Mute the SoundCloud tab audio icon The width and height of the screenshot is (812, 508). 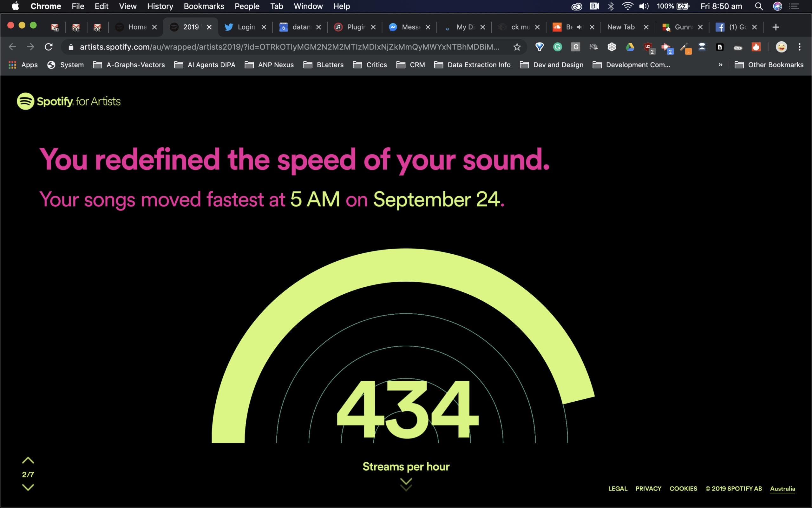(580, 27)
